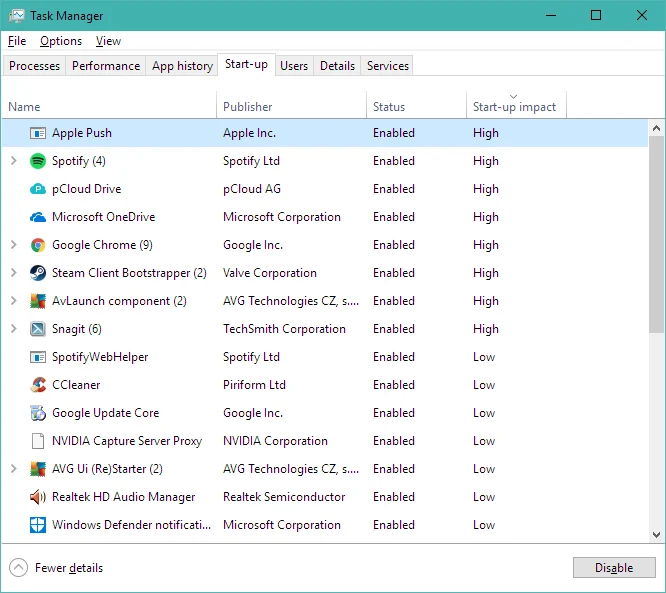Click the Microsoft OneDrive name text

coord(104,217)
